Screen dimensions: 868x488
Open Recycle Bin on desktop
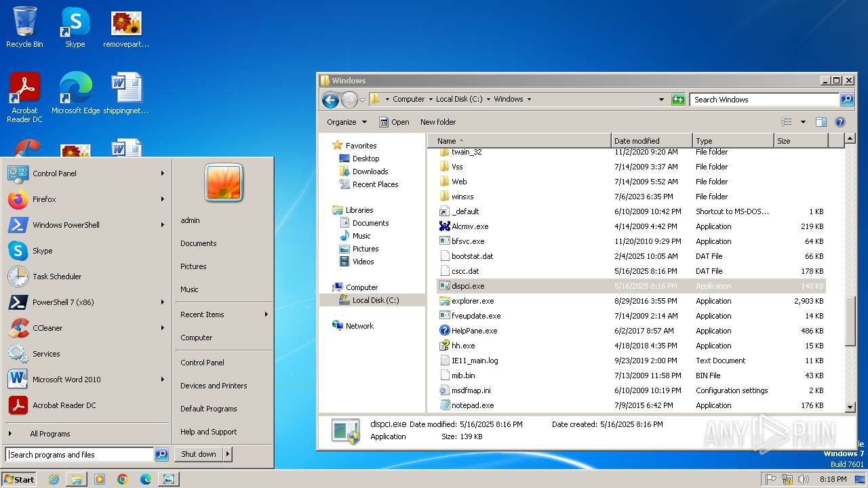(x=24, y=28)
